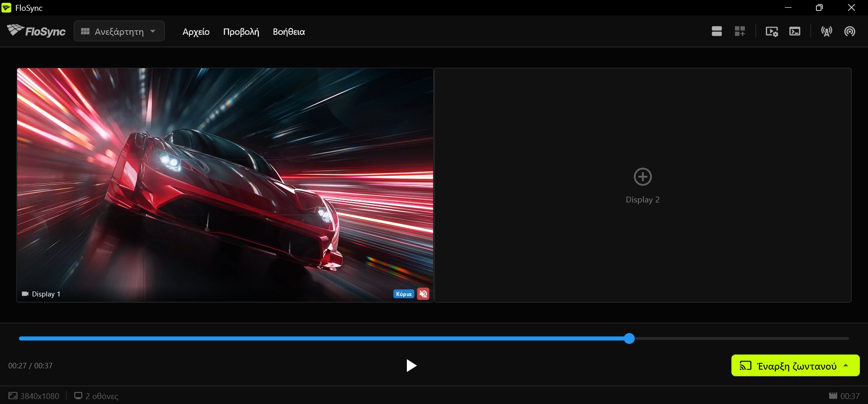Select the stacked rows layout icon
This screenshot has height=404, width=868.
717,31
